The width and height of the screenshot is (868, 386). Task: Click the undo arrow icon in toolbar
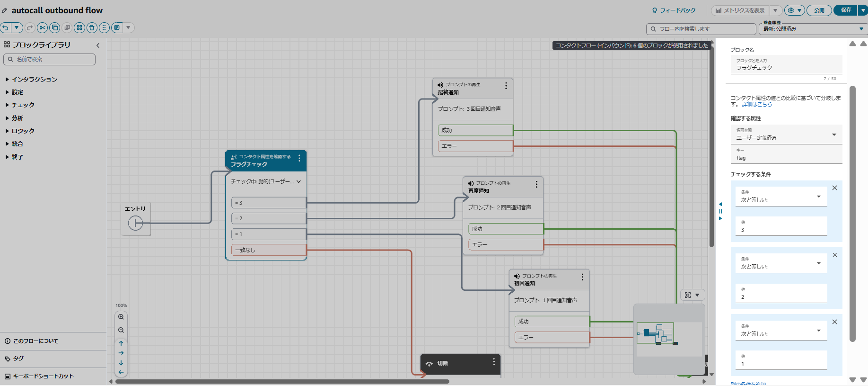5,28
